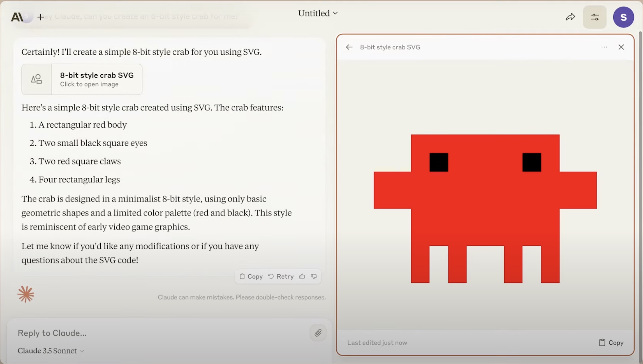
Task: Expand the Untitled chat title dropdown
Action: click(318, 13)
